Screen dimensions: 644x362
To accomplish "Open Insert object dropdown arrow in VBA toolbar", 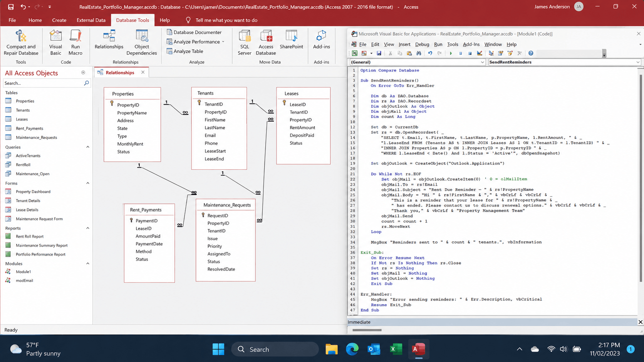I will (x=371, y=53).
